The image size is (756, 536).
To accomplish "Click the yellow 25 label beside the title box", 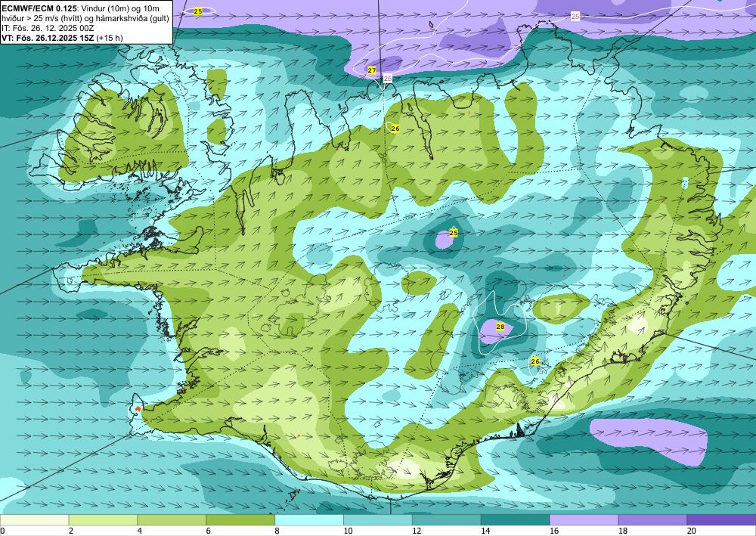I will point(198,11).
